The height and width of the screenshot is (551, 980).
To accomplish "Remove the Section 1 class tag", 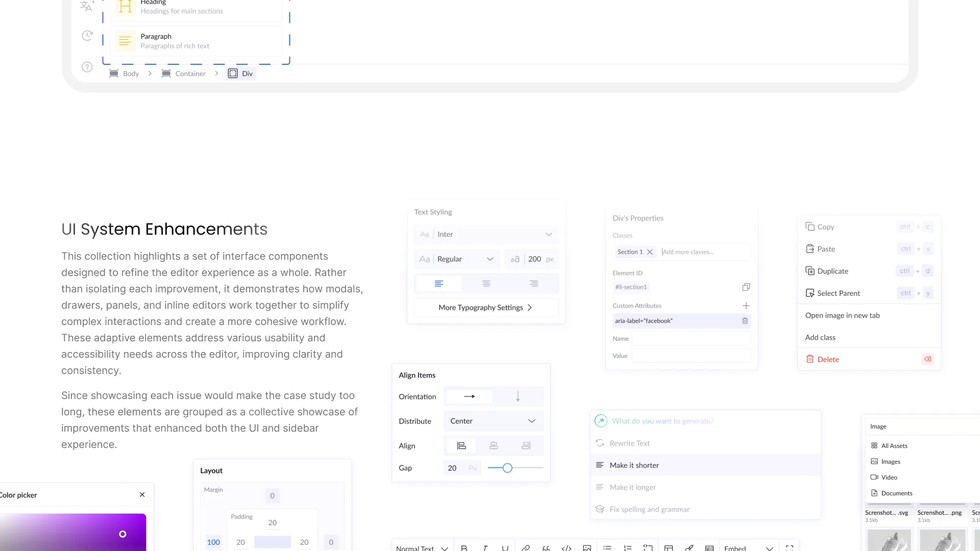I will (650, 252).
